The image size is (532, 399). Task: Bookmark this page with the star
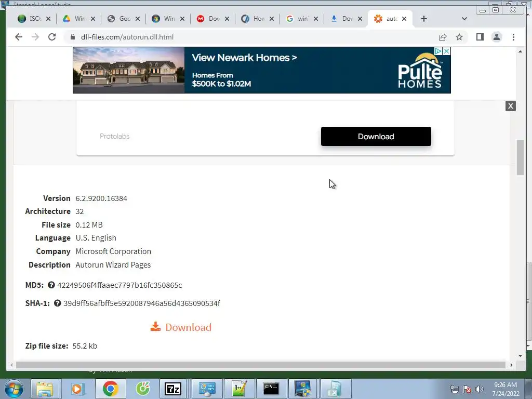point(459,37)
